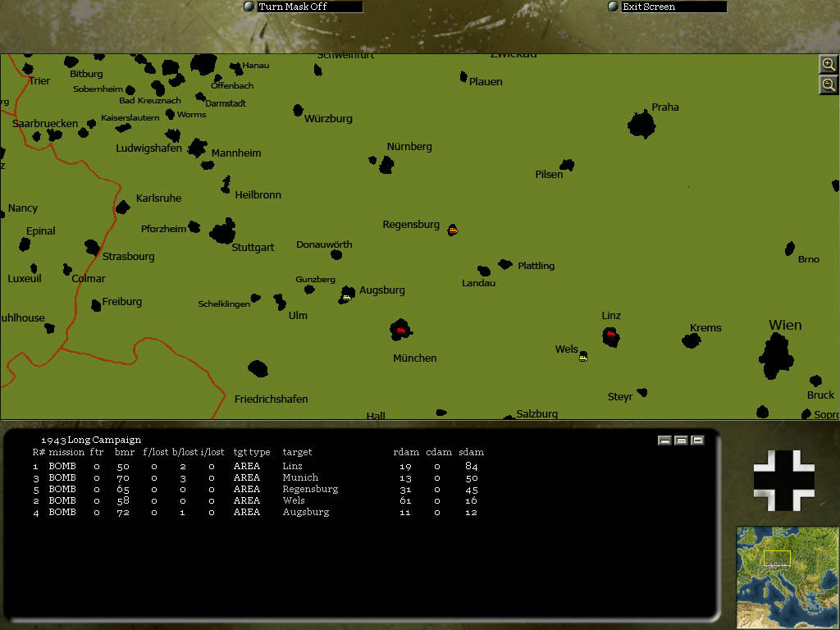Screen dimensions: 840x630
Task: Click first report panel size button
Action: (x=664, y=441)
